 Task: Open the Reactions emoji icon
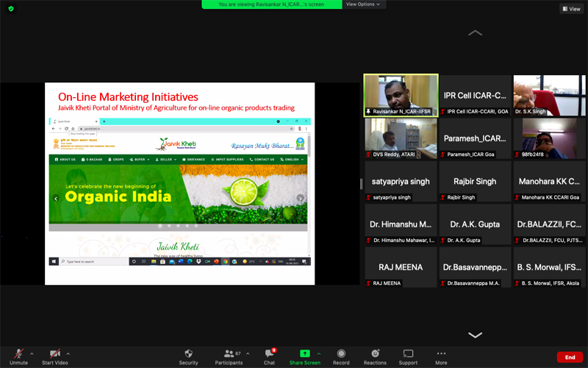[x=375, y=353]
